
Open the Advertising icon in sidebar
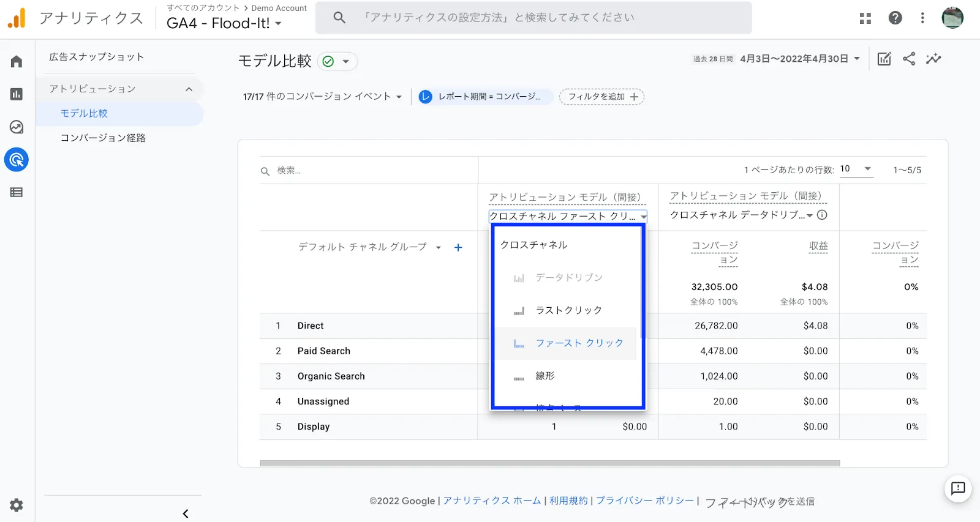click(x=17, y=160)
